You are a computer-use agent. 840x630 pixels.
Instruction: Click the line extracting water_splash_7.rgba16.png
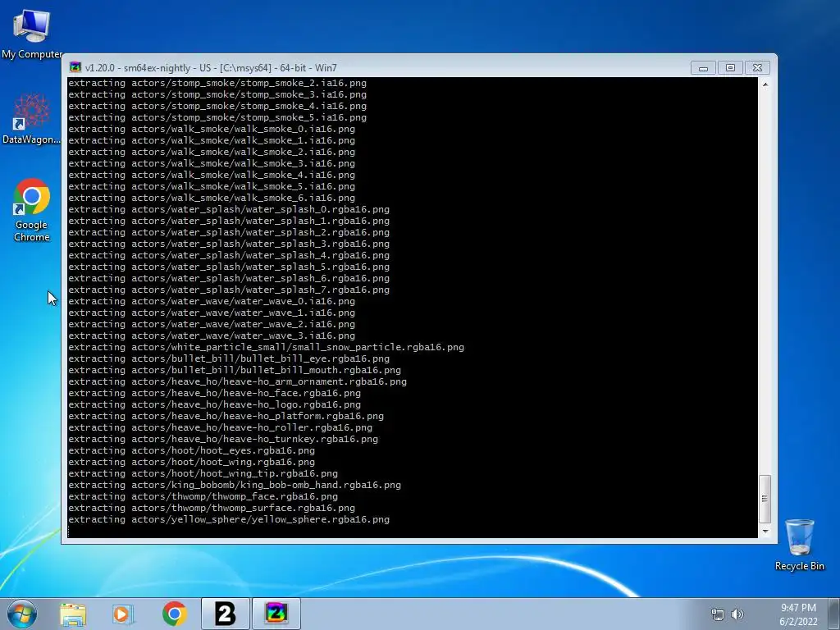pyautogui.click(x=229, y=290)
